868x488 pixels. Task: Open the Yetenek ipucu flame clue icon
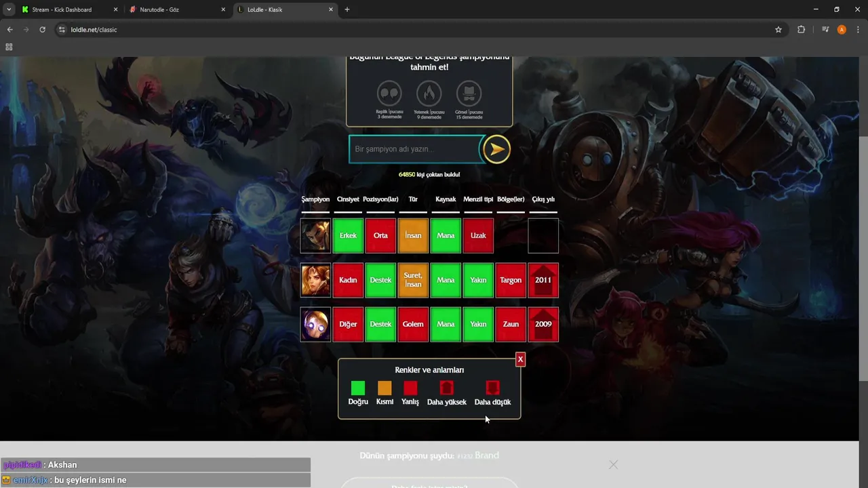pyautogui.click(x=429, y=94)
